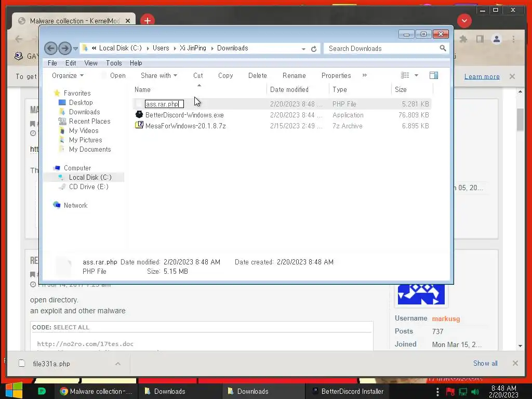532x399 pixels.
Task: Click Properties in the Explorer toolbar
Action: [336, 76]
